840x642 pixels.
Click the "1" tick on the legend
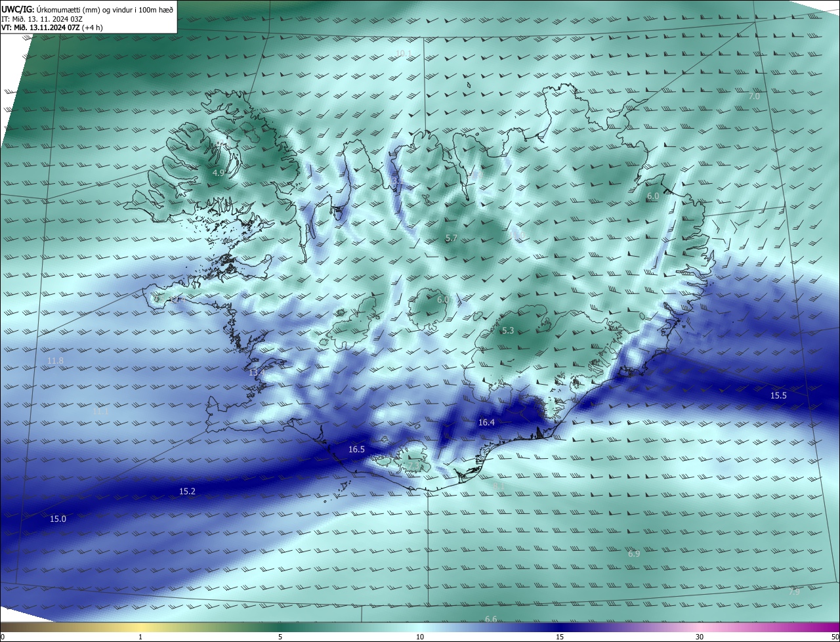point(140,637)
